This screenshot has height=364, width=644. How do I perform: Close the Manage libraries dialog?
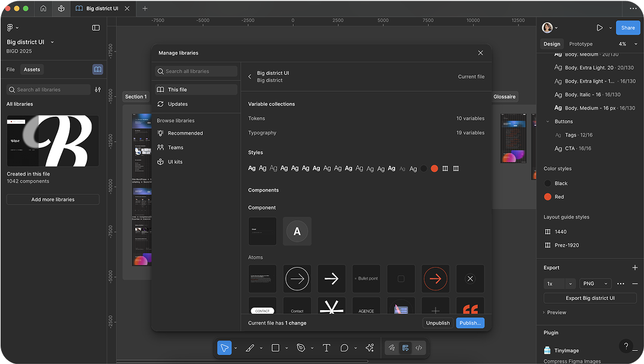click(481, 53)
